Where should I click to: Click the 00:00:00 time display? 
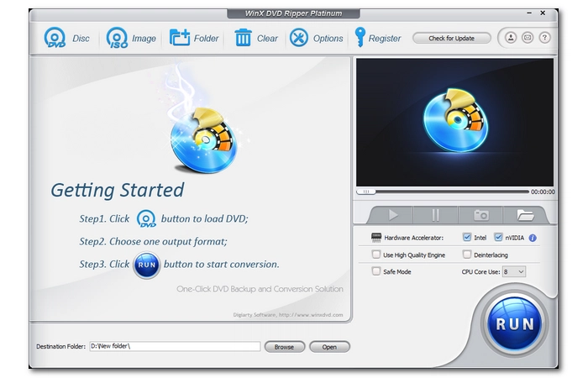[543, 192]
